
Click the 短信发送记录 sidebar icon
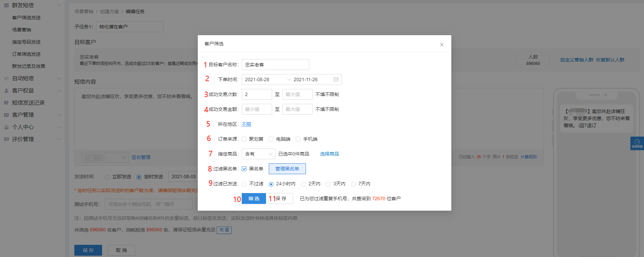point(6,103)
